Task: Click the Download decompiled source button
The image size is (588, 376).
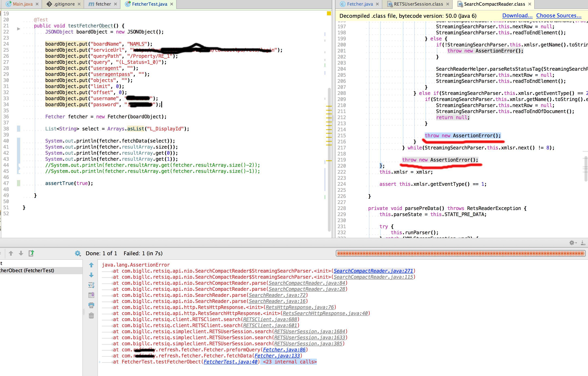Action: 516,15
